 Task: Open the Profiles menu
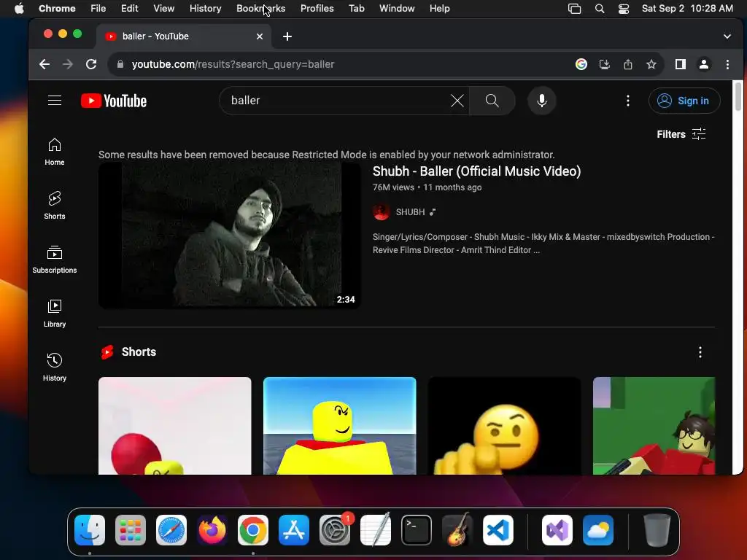click(317, 8)
